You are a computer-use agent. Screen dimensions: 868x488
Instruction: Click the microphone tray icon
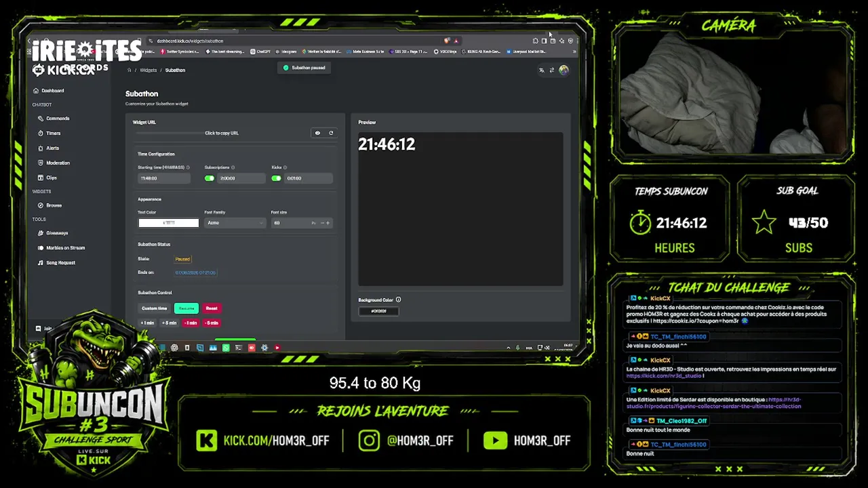pyautogui.click(x=518, y=348)
